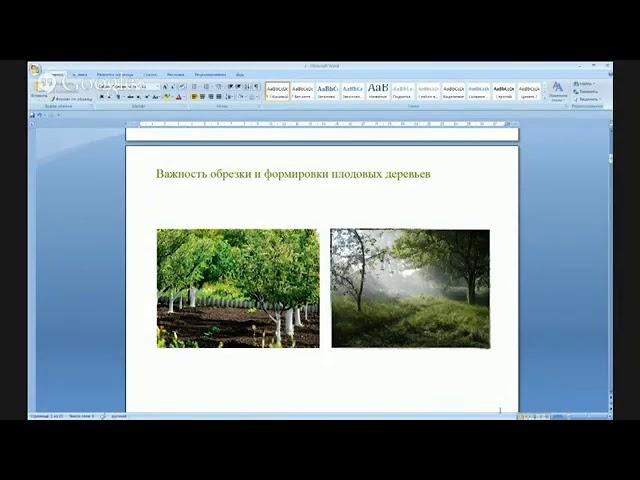Increase paragraph indent
The height and width of the screenshot is (480, 640).
[x=238, y=87]
